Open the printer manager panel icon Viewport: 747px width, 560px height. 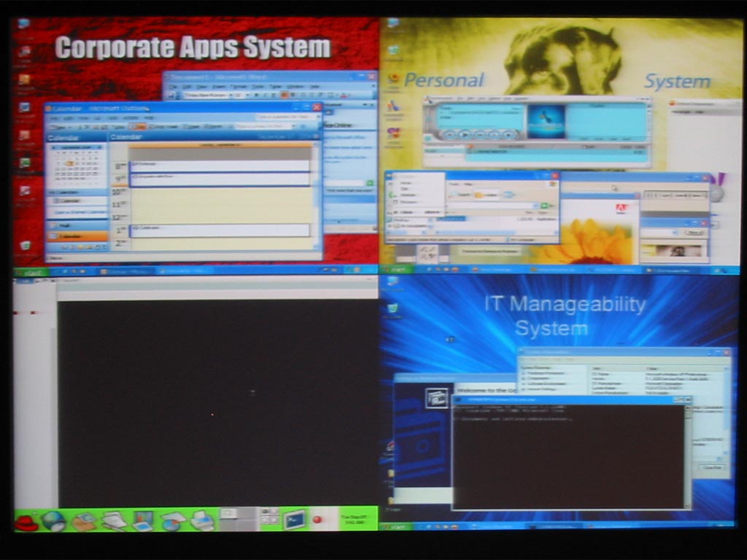click(202, 521)
